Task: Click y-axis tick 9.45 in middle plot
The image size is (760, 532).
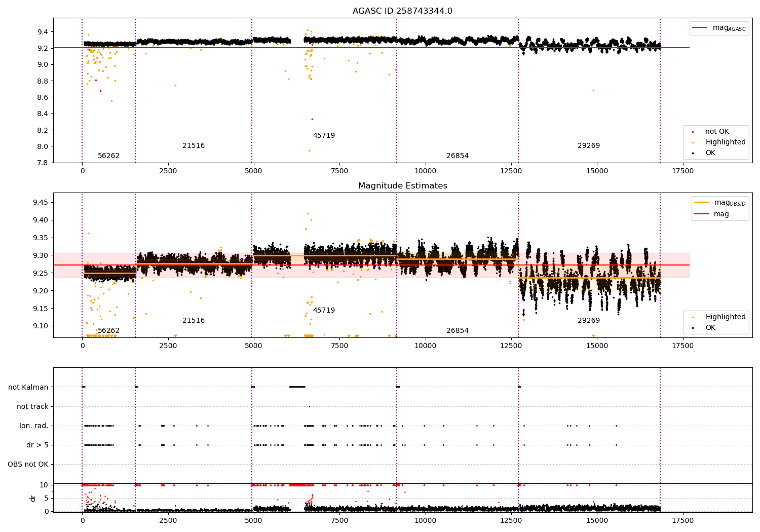Action: 41,203
